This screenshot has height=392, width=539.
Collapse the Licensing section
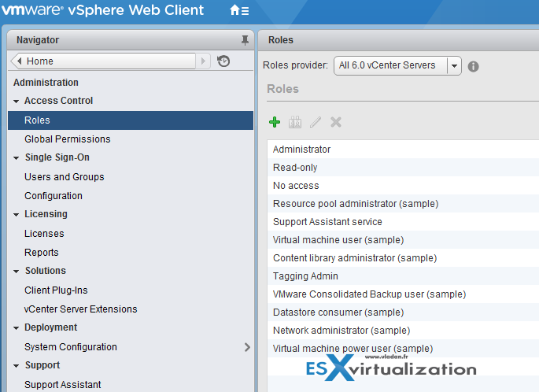tap(17, 215)
